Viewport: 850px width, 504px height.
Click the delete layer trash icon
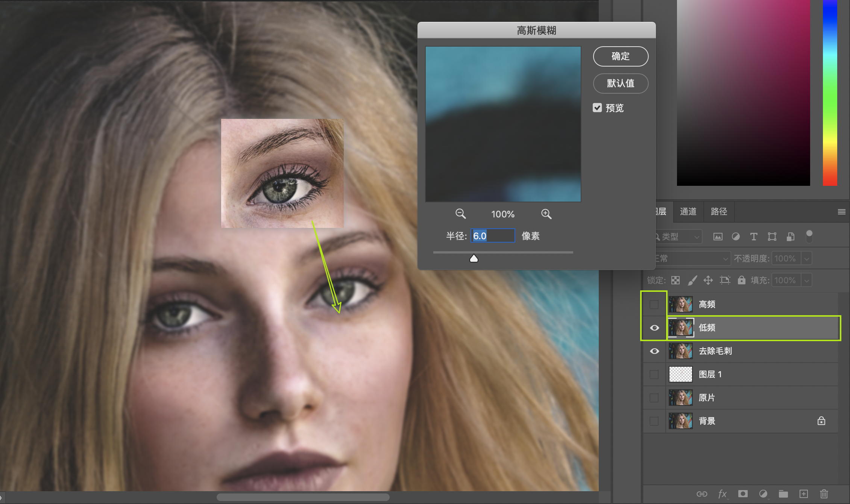824,494
